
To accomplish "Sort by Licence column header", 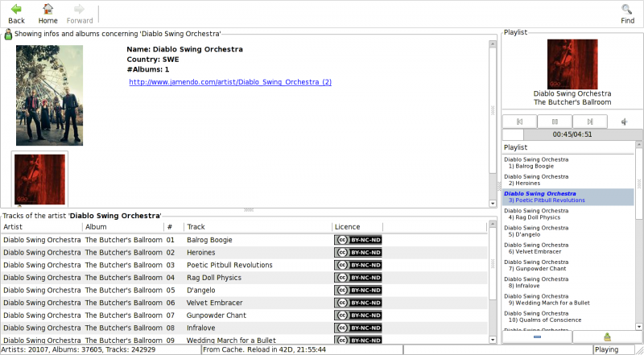I will pos(357,227).
